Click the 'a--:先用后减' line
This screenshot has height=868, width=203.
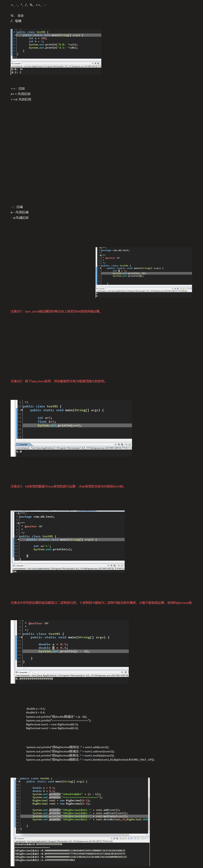tap(20, 212)
